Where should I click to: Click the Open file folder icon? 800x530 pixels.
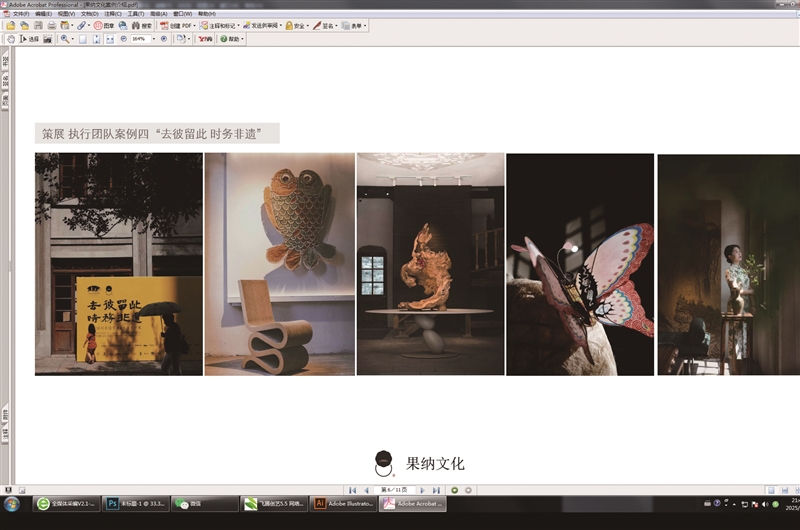(x=11, y=26)
